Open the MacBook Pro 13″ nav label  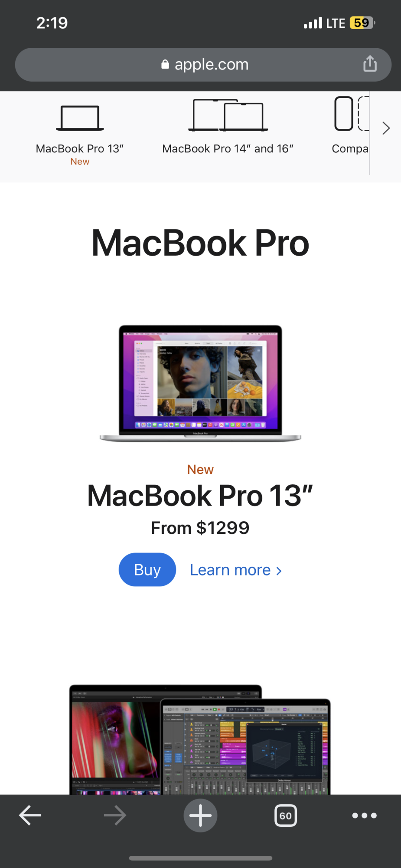(80, 149)
